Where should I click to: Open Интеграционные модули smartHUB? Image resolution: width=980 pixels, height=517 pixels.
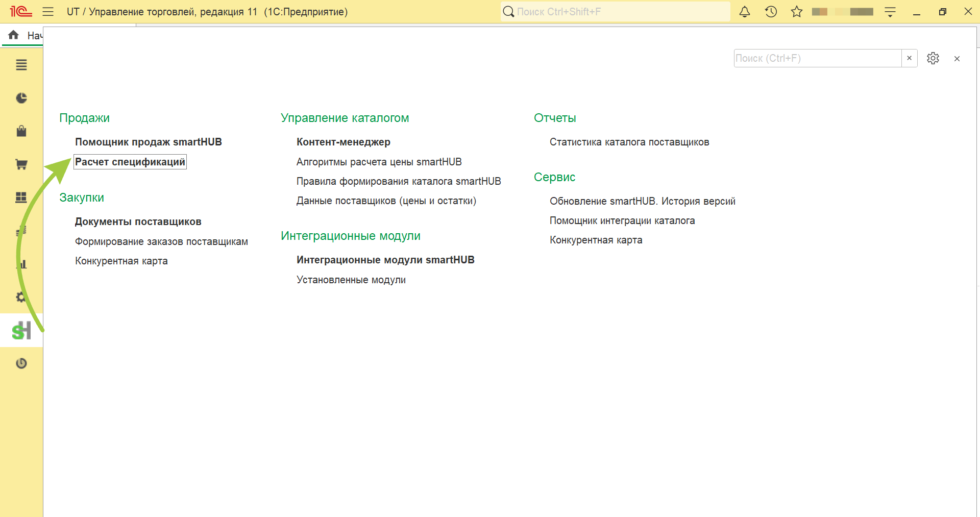[385, 260]
